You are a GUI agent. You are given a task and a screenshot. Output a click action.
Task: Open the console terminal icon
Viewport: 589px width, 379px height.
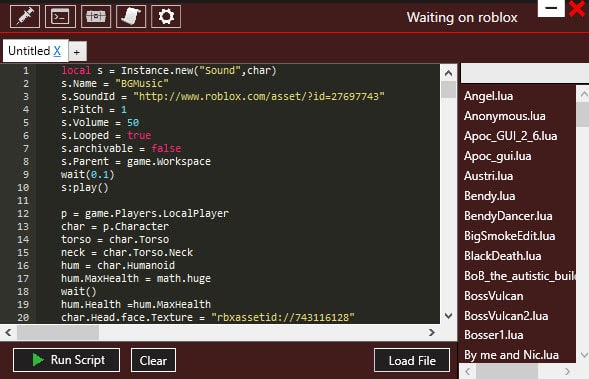pos(60,17)
